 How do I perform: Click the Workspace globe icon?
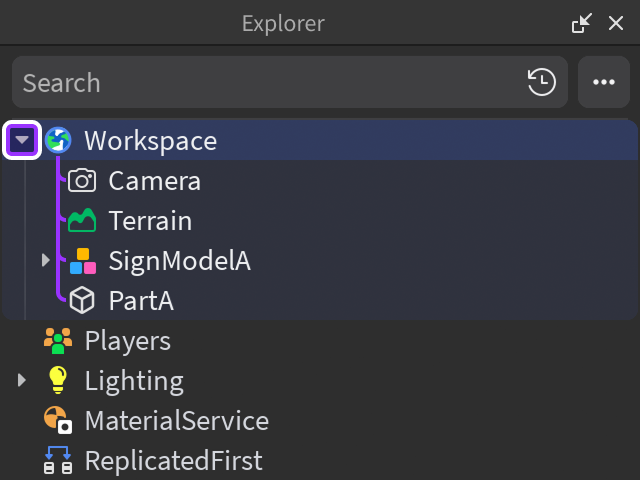59,140
